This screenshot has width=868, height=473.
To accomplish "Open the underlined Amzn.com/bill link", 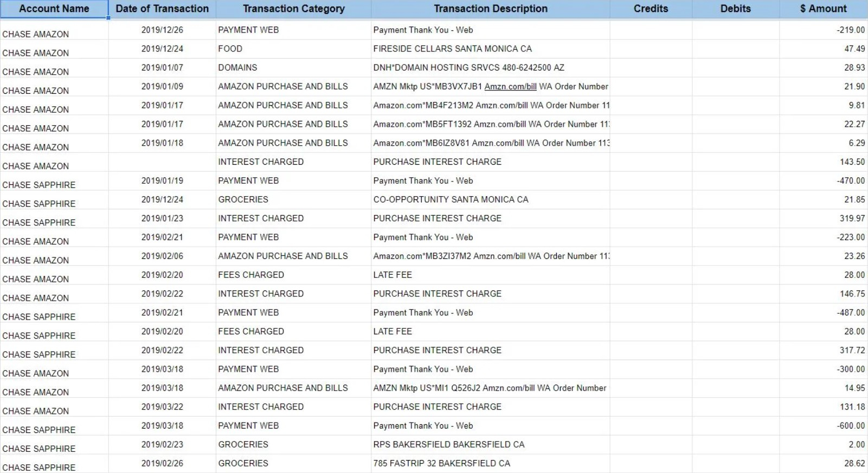I will [x=510, y=87].
